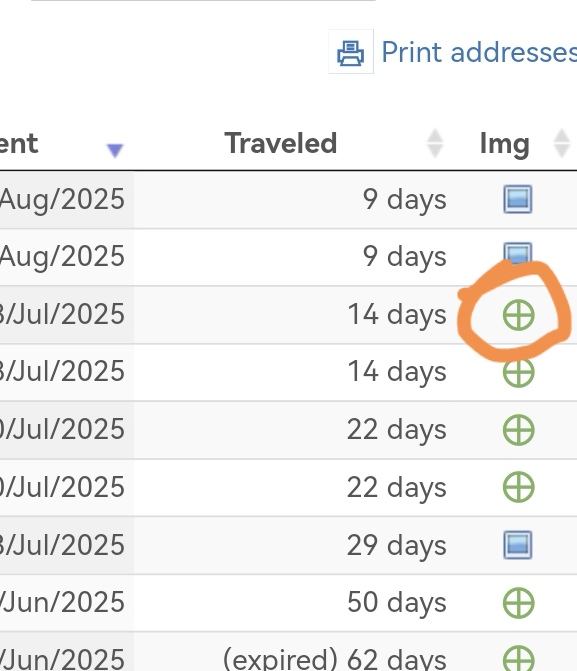Image resolution: width=577 pixels, height=671 pixels.
Task: Click add-image icon in second 22 days row
Action: point(518,487)
